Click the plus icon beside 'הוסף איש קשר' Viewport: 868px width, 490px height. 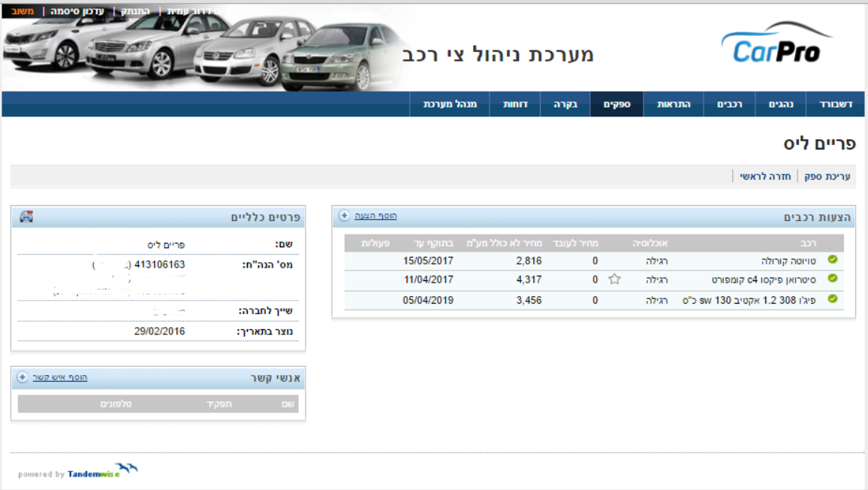[23, 377]
